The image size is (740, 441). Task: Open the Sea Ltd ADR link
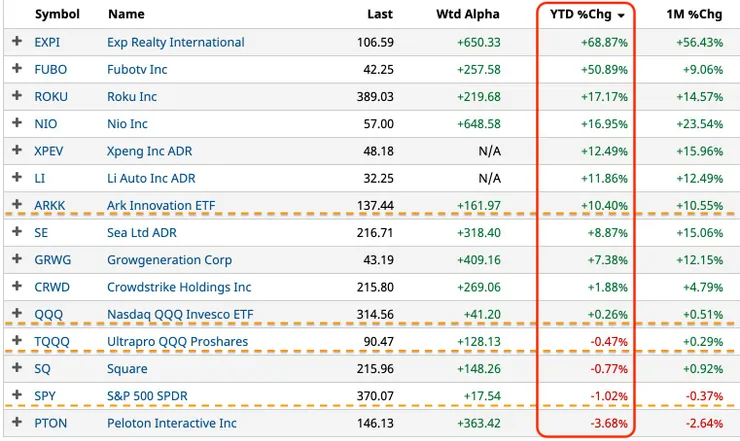(144, 232)
